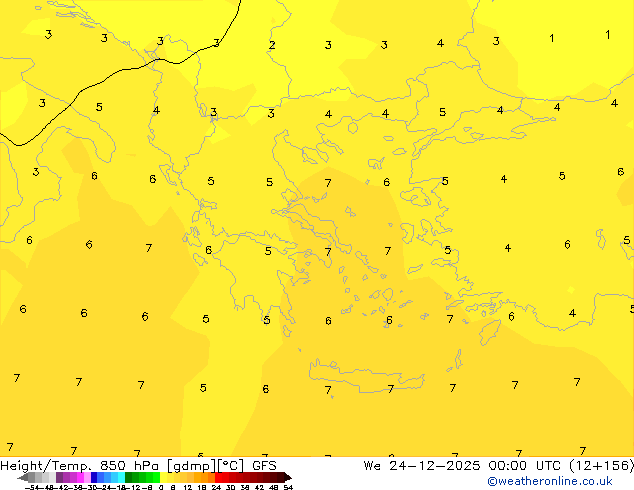Click the We 24-12-2025 00:00 UTC date label
Viewport: 634px width, 490px height.
coord(464,466)
